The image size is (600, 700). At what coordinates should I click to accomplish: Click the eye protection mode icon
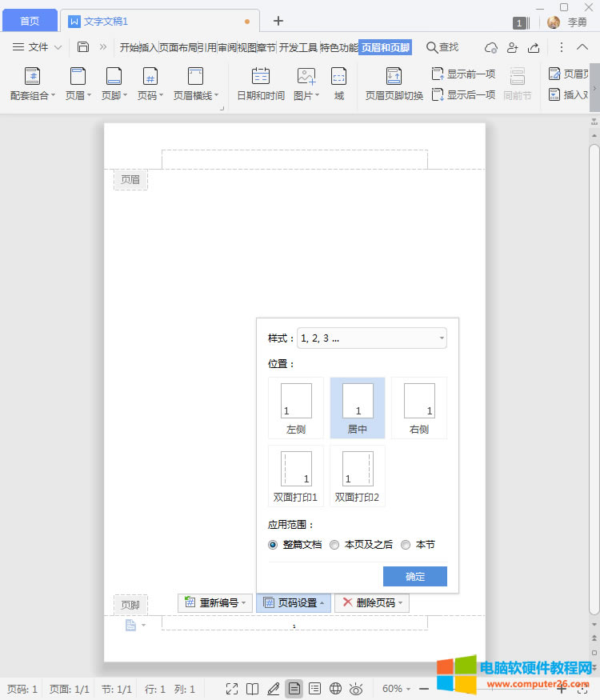coord(357,689)
